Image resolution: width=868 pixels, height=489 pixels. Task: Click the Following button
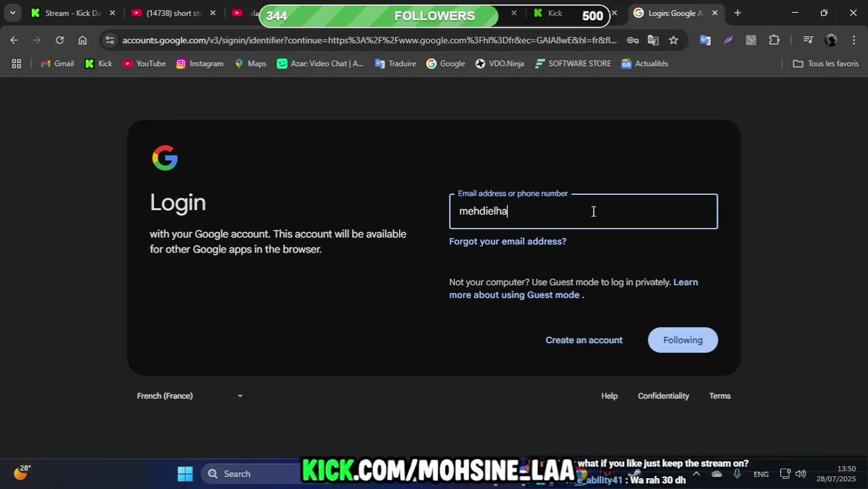683,340
